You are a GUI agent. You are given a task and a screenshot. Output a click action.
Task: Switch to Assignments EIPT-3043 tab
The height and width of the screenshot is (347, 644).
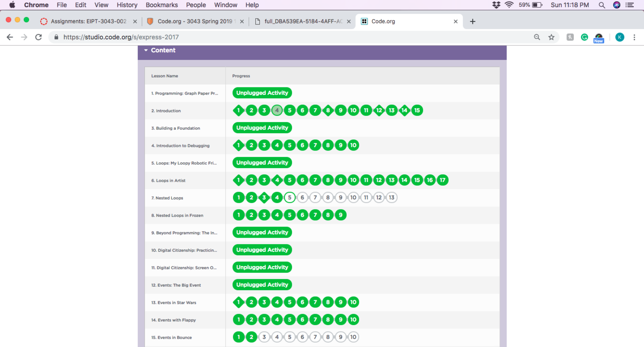pyautogui.click(x=88, y=21)
